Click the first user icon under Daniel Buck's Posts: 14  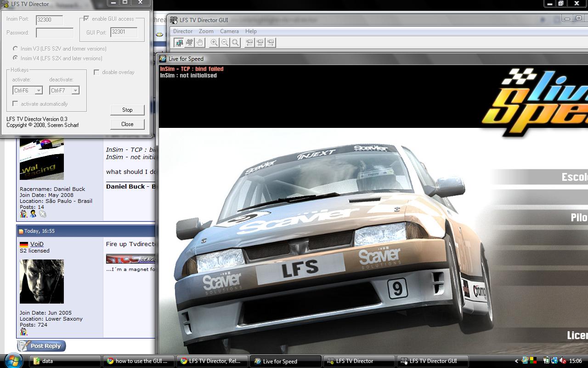[x=23, y=214]
